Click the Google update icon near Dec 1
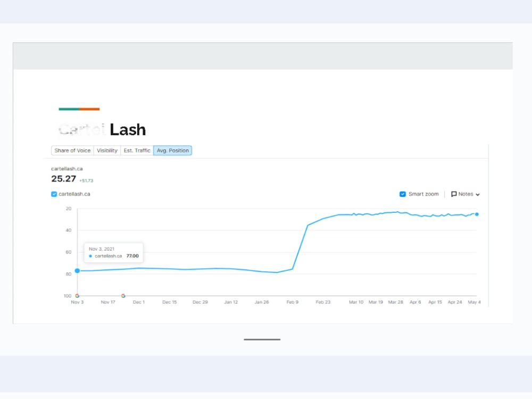The width and height of the screenshot is (532, 399). click(123, 295)
